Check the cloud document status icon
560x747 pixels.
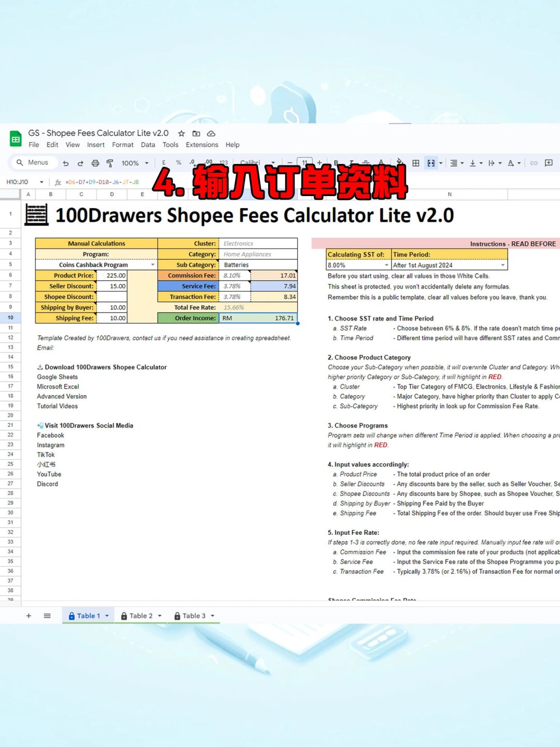pos(211,133)
